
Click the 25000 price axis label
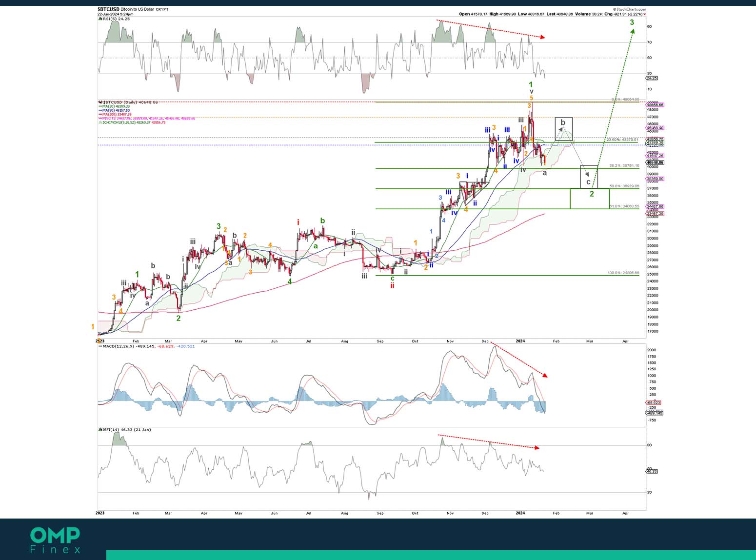click(x=652, y=274)
